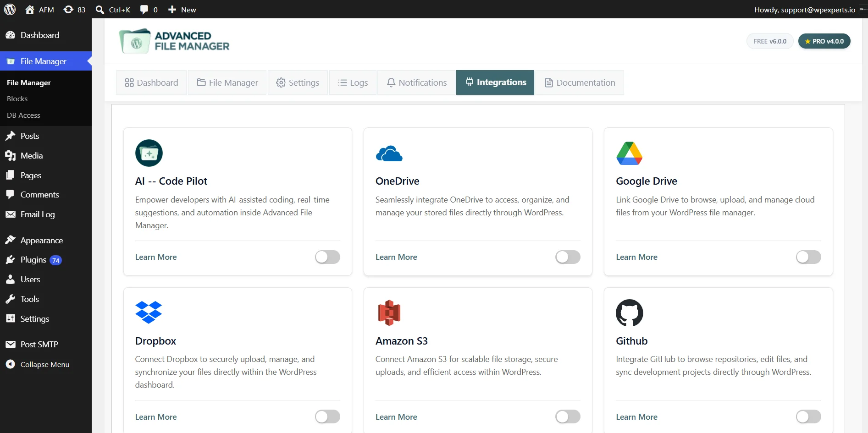Open the Documentation tab
868x433 pixels.
tap(580, 82)
